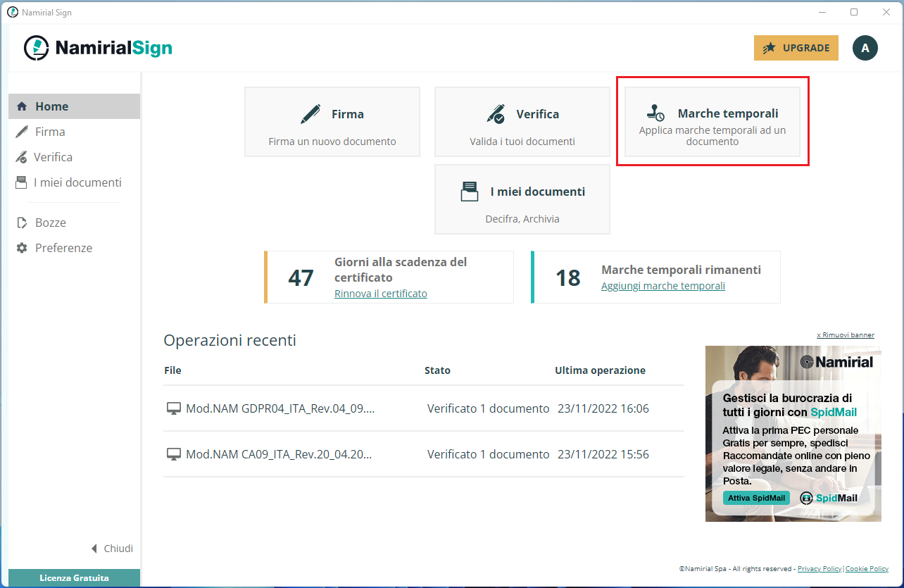The width and height of the screenshot is (904, 588).
Task: Click the File column header
Action: click(x=172, y=370)
